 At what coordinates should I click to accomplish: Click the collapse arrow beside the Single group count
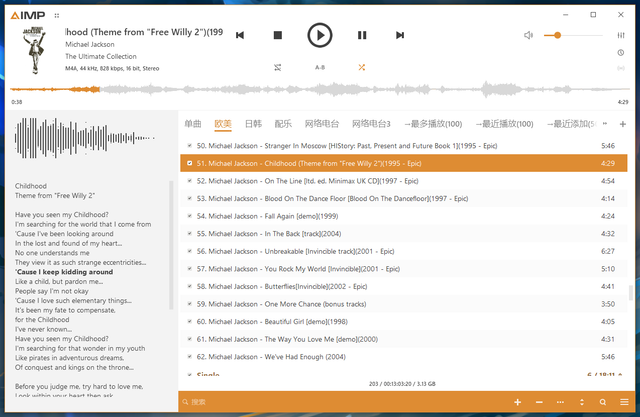click(x=620, y=374)
